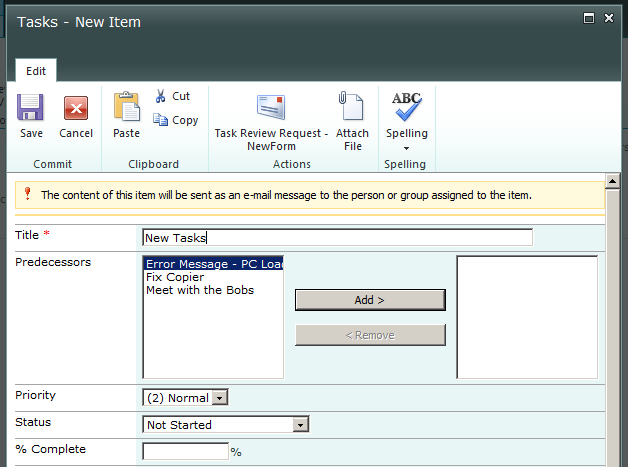Click the Save floppy disk icon

coord(31,108)
